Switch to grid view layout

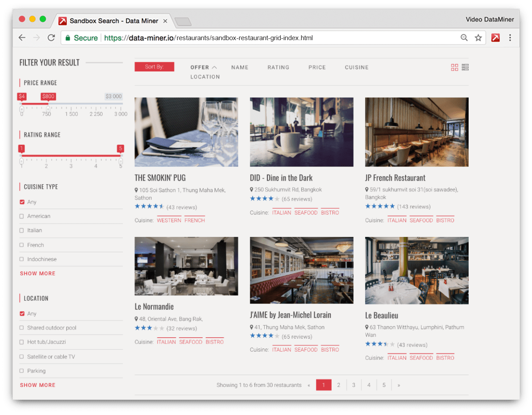pos(454,67)
